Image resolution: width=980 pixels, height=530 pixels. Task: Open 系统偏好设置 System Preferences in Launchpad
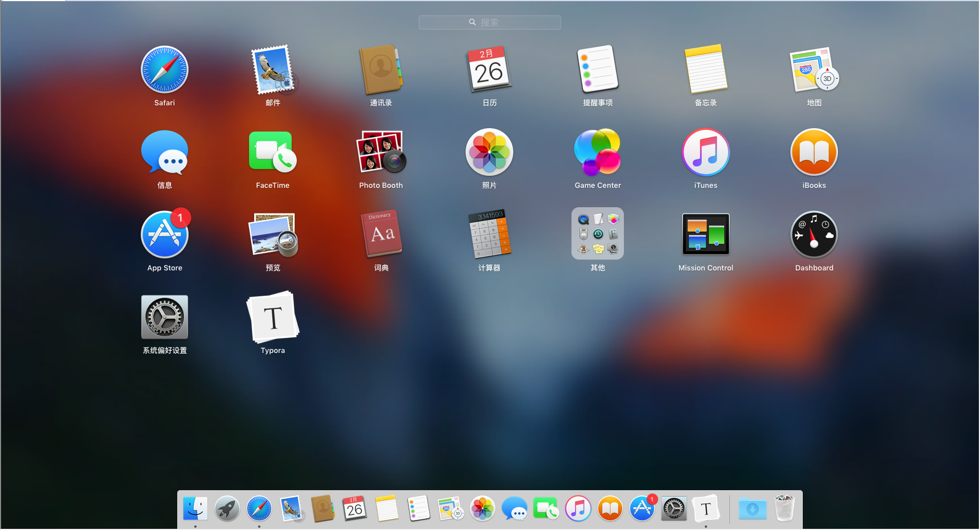coord(165,317)
